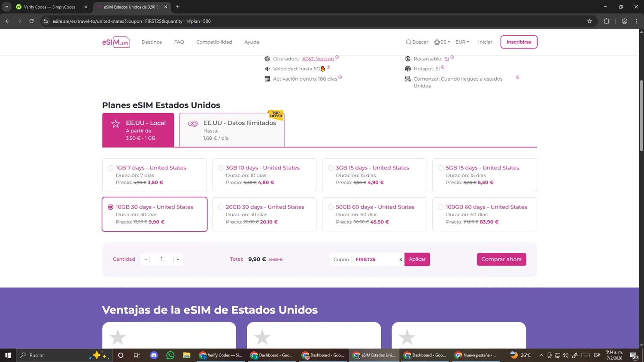
Task: Select the 100GB 60 days plan
Action: click(x=484, y=214)
